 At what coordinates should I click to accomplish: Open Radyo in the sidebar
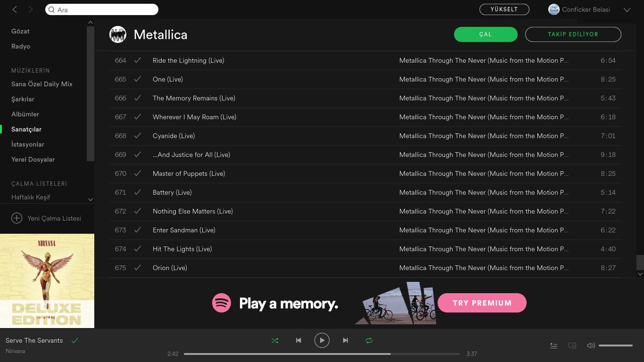[21, 46]
